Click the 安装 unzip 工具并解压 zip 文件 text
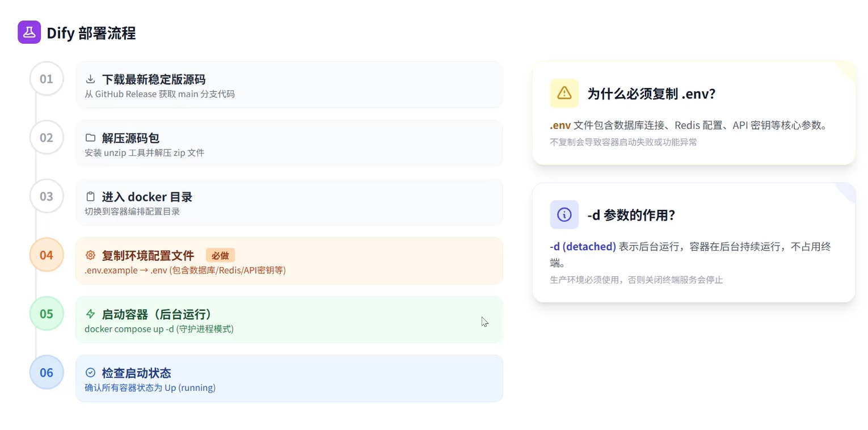The height and width of the screenshot is (430, 868). pos(144,153)
